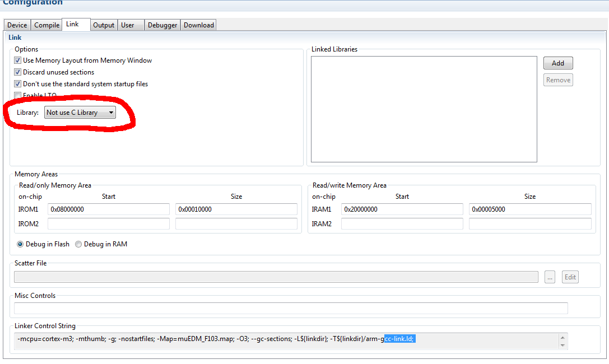The image size is (609, 364).
Task: Click Add linked library button
Action: 558,63
